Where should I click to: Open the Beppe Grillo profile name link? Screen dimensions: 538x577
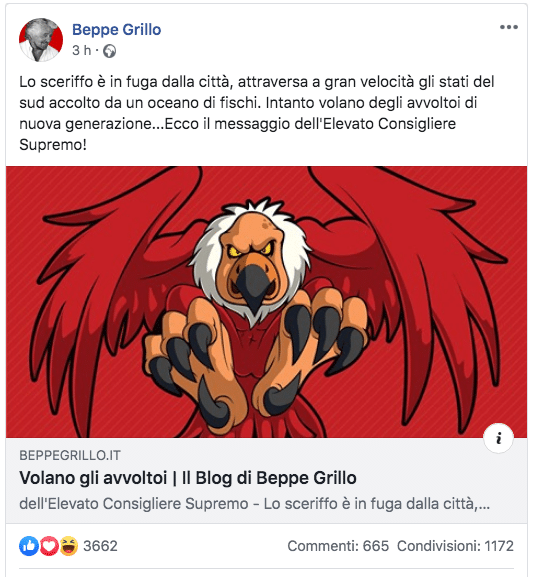[116, 29]
